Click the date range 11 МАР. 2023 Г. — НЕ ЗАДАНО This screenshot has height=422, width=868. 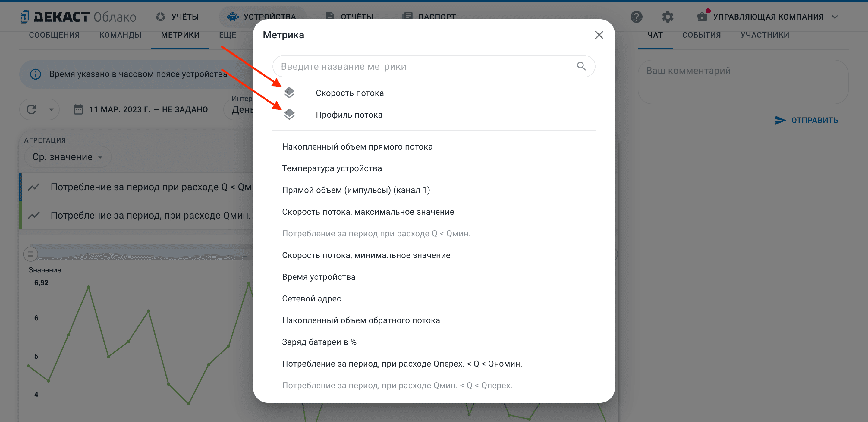148,109
